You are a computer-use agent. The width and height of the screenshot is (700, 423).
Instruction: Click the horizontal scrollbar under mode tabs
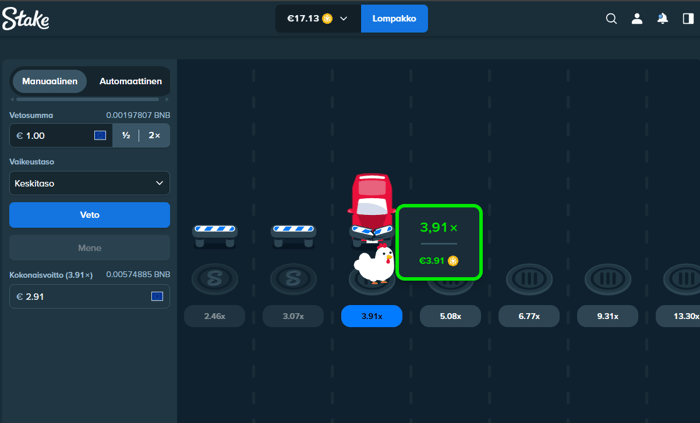point(87,99)
